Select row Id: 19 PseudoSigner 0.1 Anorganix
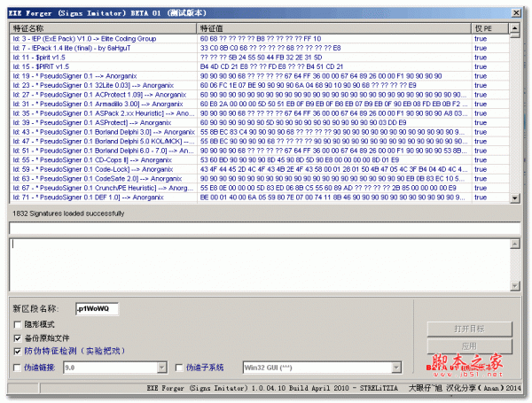 (x=260, y=76)
